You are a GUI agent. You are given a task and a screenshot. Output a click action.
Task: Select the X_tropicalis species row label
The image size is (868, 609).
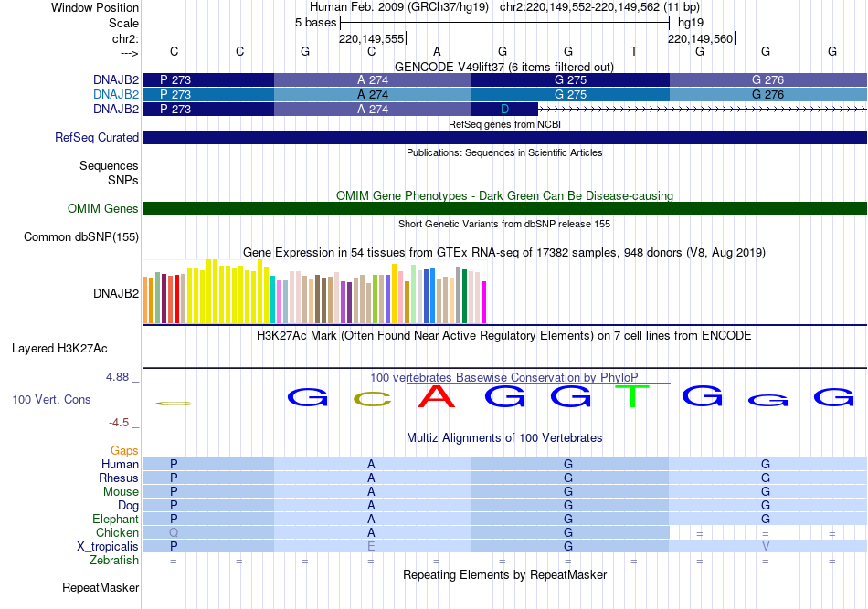click(108, 547)
